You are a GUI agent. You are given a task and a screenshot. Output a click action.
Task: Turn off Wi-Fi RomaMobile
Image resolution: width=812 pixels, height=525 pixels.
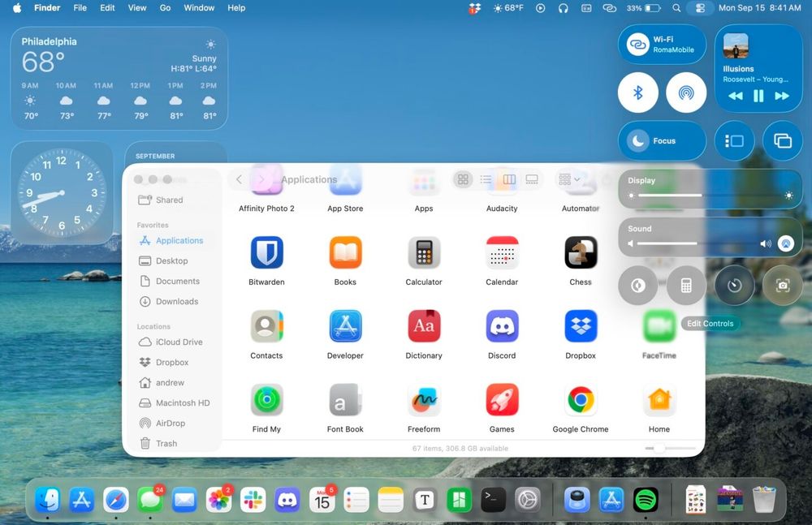coord(638,44)
